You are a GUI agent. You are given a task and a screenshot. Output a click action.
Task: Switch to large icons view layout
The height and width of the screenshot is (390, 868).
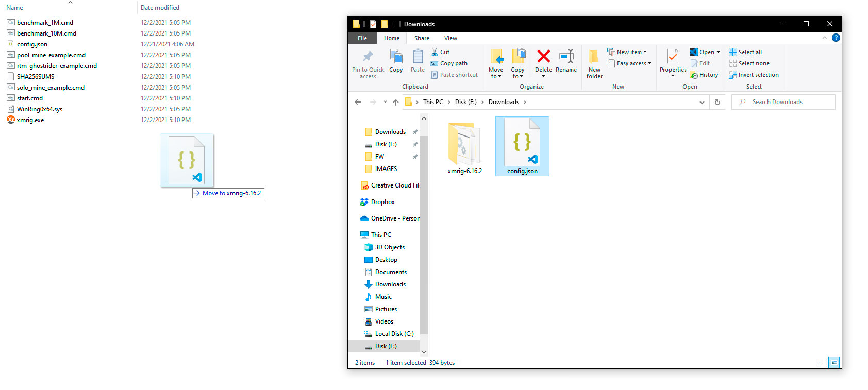(x=834, y=362)
